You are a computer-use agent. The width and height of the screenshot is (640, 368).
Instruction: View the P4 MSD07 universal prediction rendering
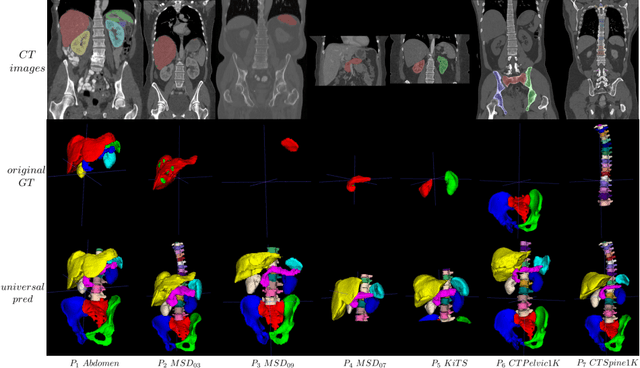click(358, 297)
